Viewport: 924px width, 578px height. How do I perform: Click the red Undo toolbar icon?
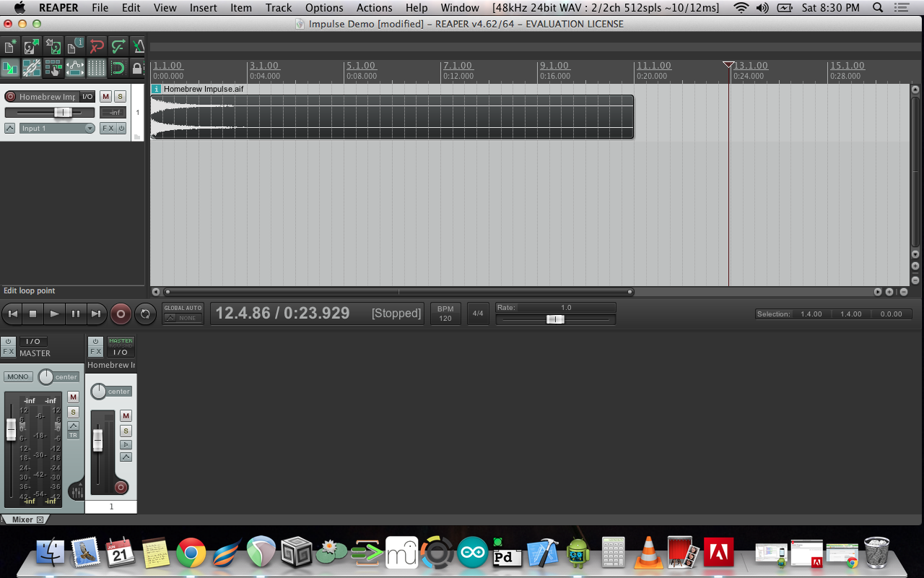coord(97,47)
